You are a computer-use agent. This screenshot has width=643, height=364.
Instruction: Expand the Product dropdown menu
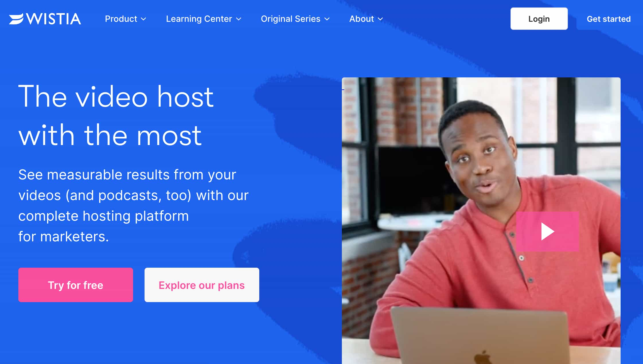tap(125, 19)
